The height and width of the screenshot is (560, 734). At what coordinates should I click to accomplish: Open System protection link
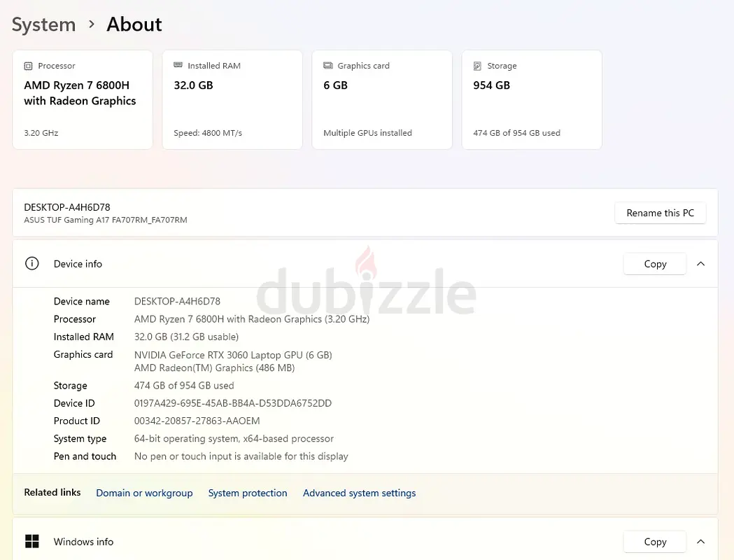pyautogui.click(x=248, y=493)
